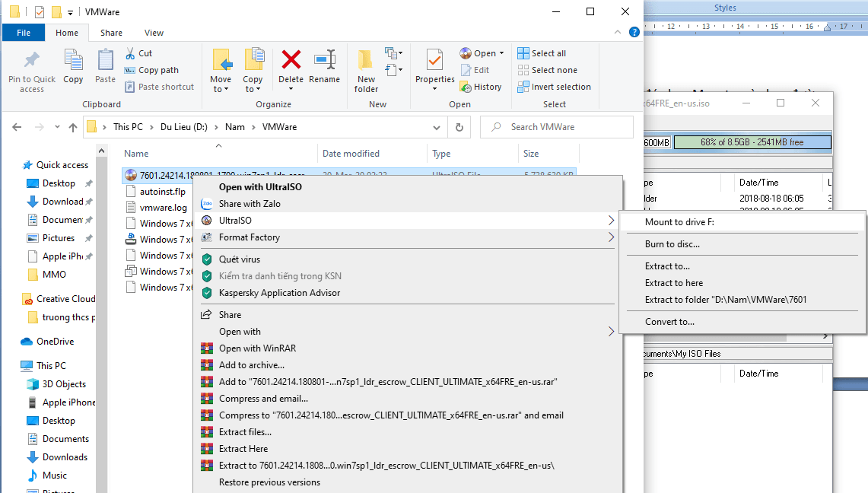868x493 pixels.
Task: Open the Recent locations dropdown arrow
Action: pos(57,127)
